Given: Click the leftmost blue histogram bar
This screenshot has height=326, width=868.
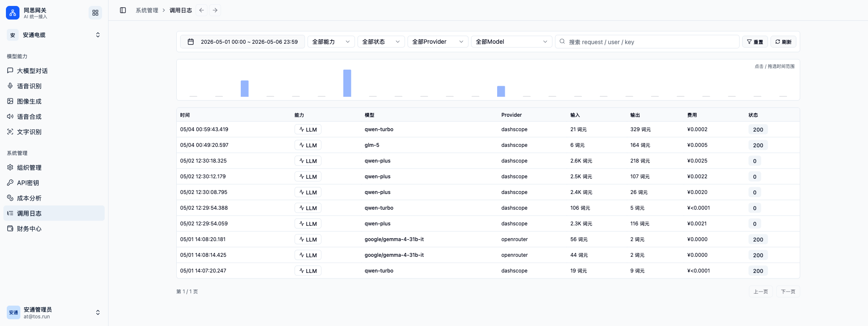Looking at the screenshot, I should pyautogui.click(x=245, y=89).
